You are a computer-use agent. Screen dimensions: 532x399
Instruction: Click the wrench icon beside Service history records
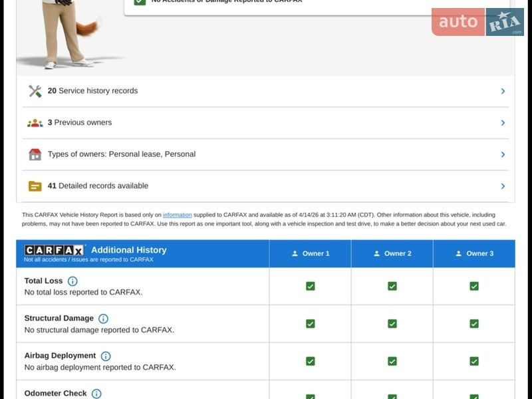click(35, 91)
